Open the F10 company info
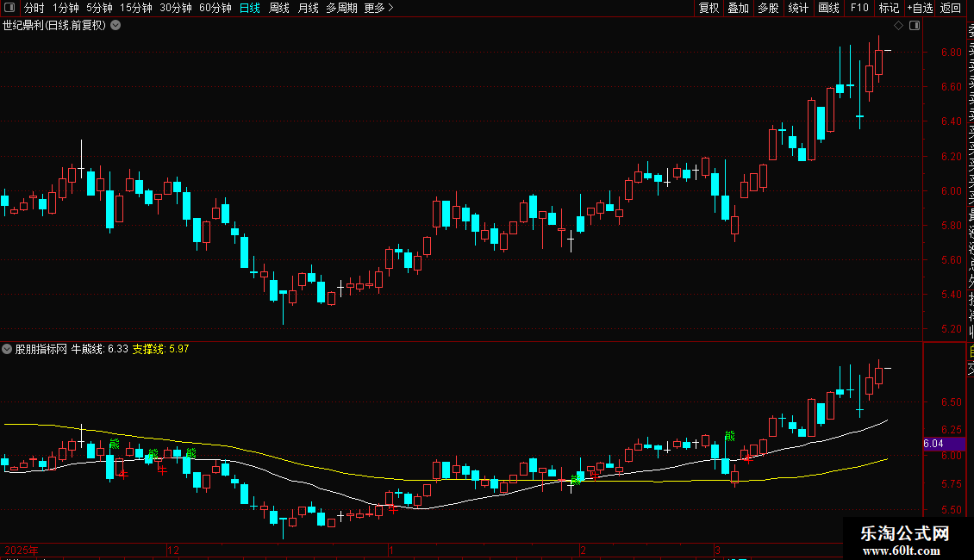974x560 pixels. tap(859, 8)
